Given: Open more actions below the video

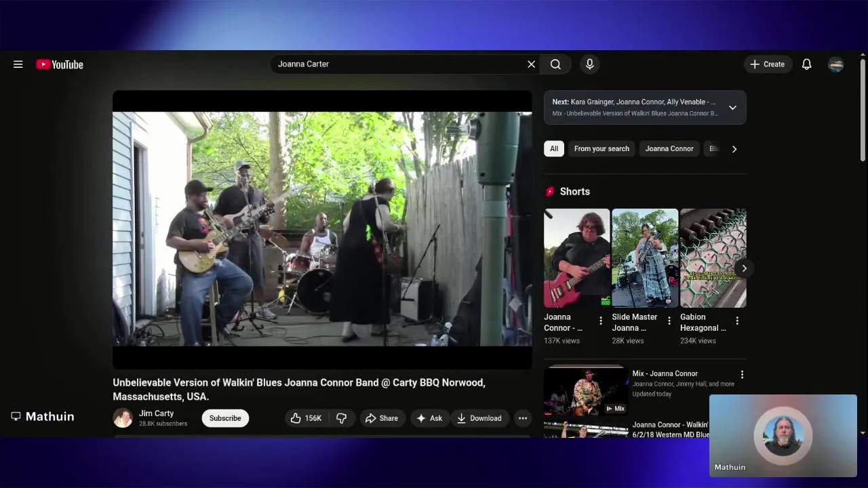Looking at the screenshot, I should click(523, 418).
